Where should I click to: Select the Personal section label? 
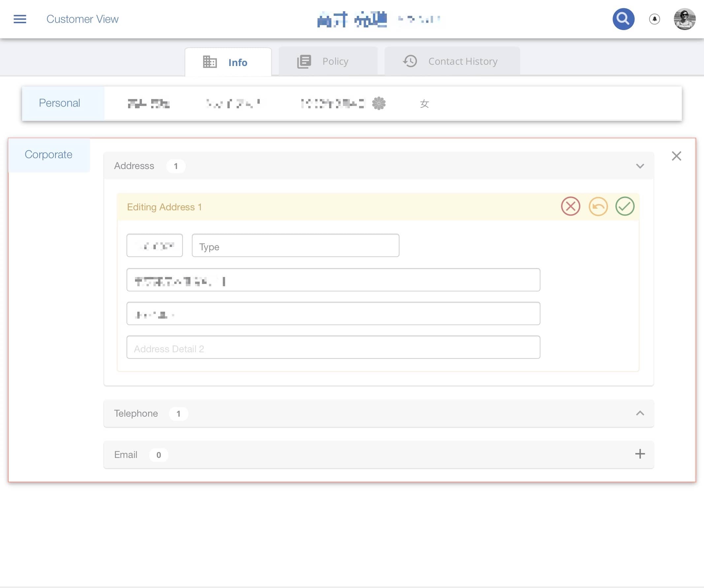click(60, 103)
